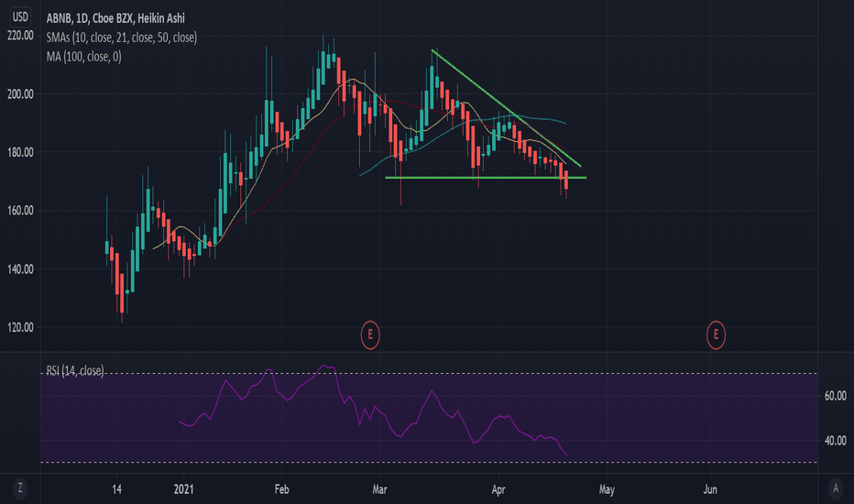Click the 14 date label on time axis
Viewport: 854px width, 504px height.
pos(116,489)
